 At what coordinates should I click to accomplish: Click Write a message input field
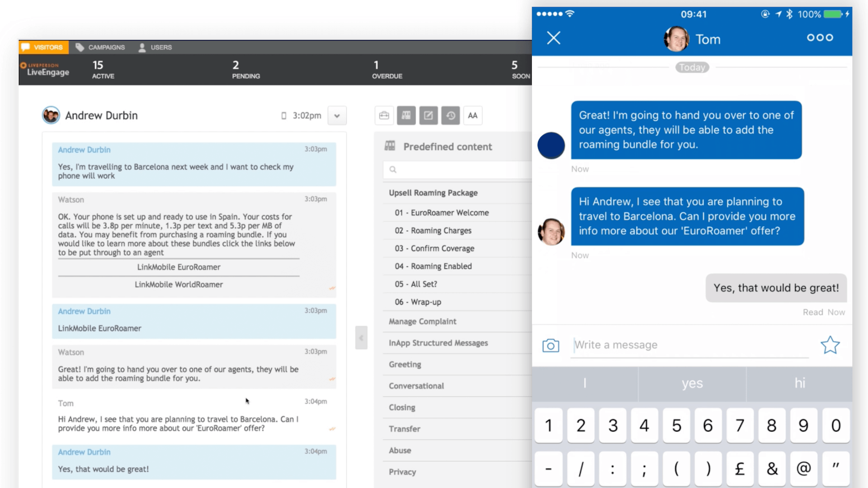point(692,344)
